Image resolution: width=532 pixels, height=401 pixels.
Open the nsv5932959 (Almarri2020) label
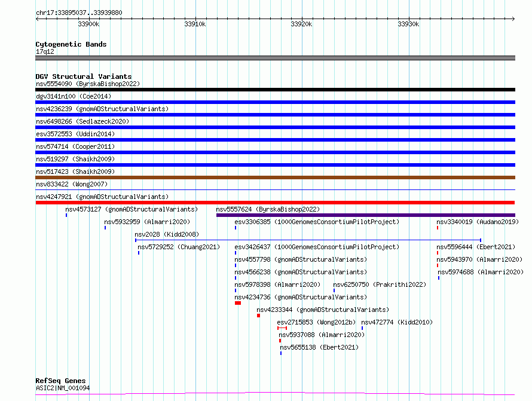pos(147,222)
